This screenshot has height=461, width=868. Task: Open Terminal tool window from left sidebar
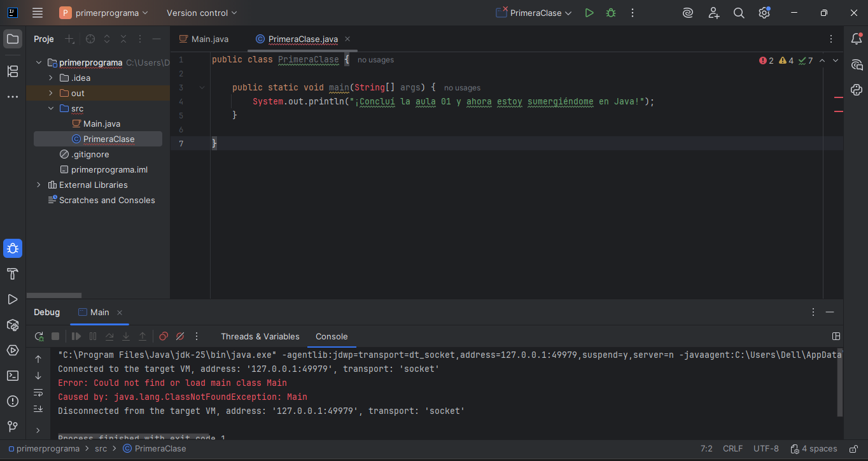click(x=12, y=376)
